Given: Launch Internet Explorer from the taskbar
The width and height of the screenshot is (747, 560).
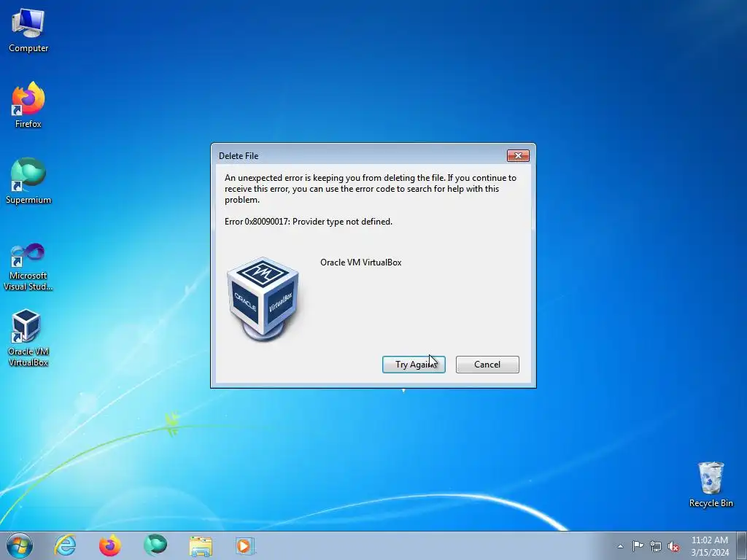Looking at the screenshot, I should (65, 545).
